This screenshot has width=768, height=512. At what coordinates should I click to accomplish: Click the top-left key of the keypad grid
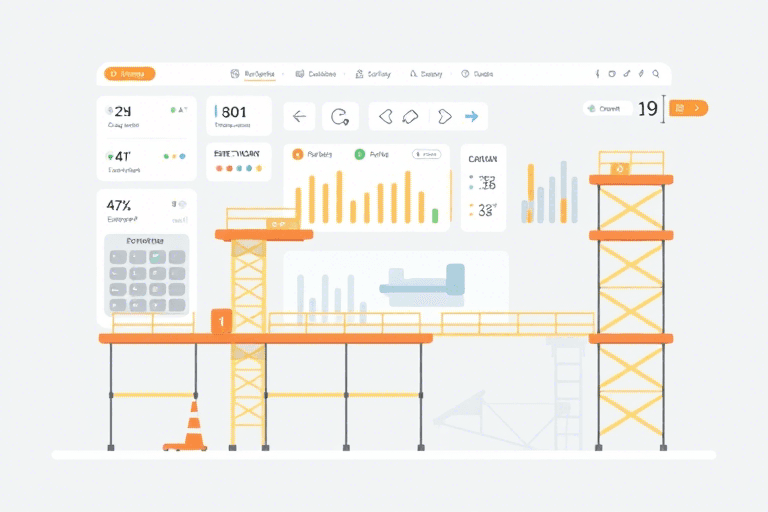click(117, 257)
